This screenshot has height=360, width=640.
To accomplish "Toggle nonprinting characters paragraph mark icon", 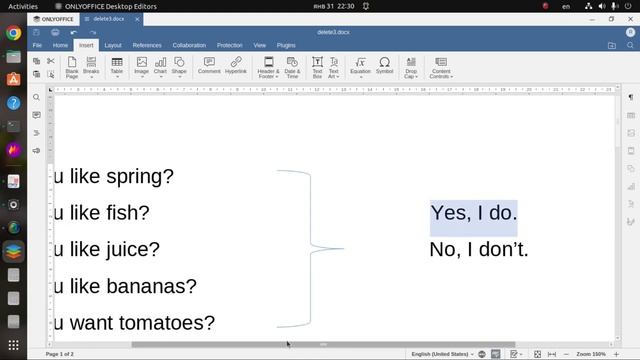I will click(631, 97).
